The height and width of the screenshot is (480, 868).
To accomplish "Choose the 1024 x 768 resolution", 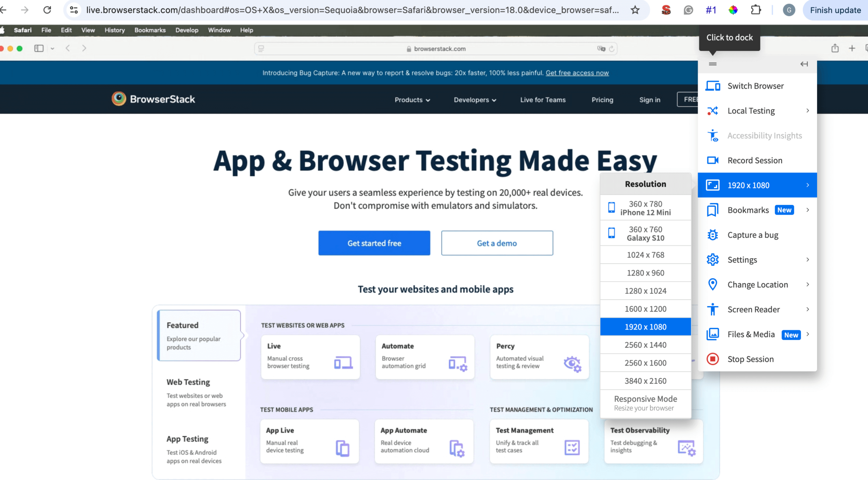I will [x=645, y=255].
